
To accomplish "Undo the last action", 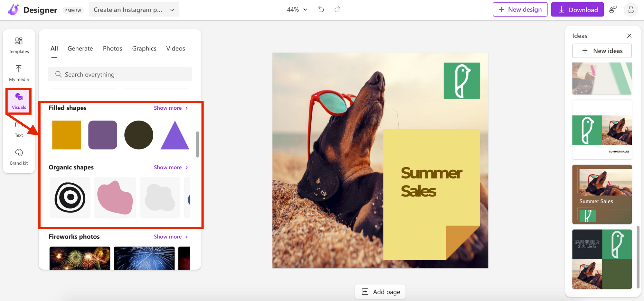I will pyautogui.click(x=321, y=9).
